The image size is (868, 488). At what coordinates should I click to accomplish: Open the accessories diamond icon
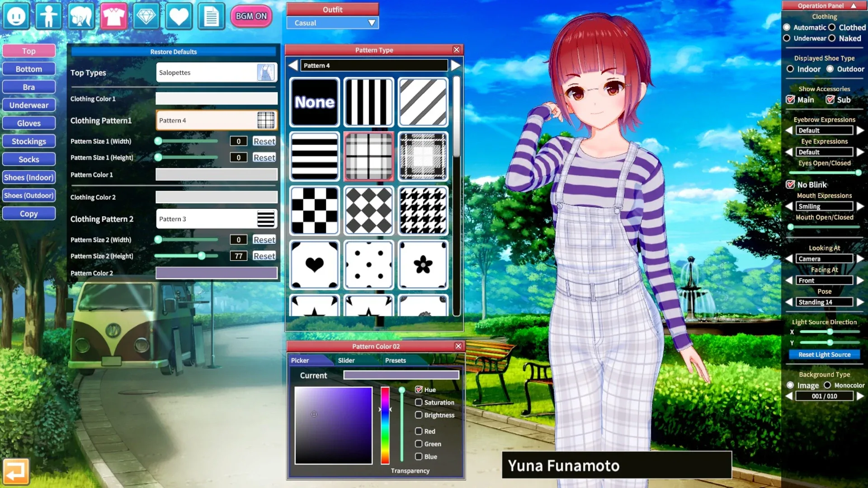pos(146,16)
